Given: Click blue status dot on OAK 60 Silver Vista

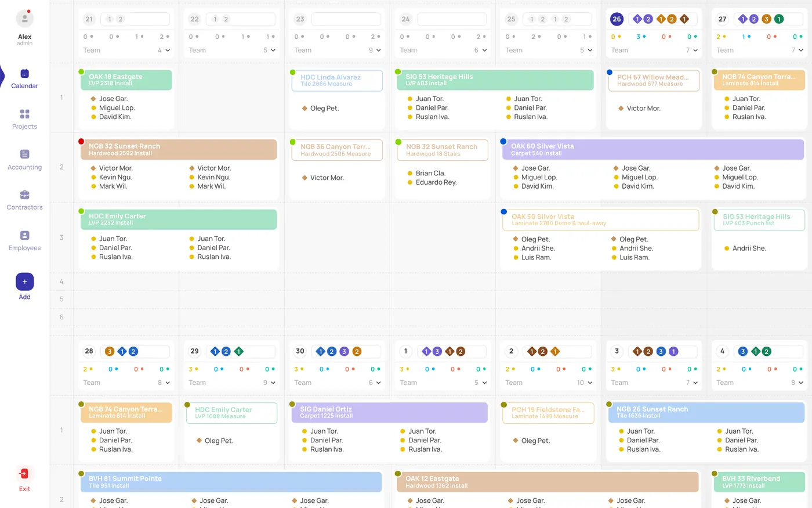Looking at the screenshot, I should [503, 141].
